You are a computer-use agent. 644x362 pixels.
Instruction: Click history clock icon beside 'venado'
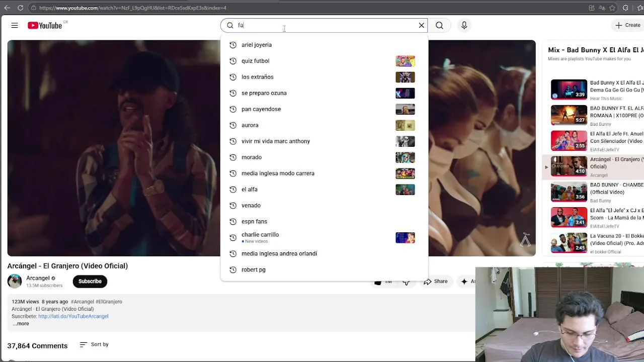tap(233, 206)
